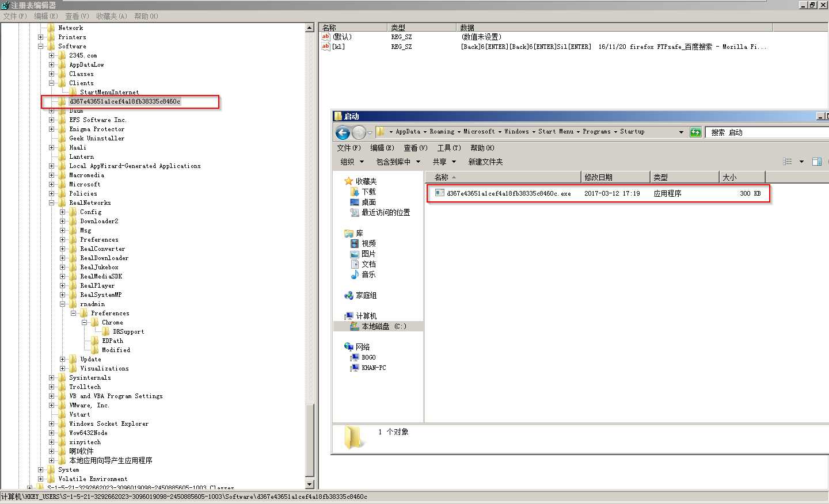Select the Windows Socket Explorer registry key
Screen dimensions: 829x504
coord(109,423)
